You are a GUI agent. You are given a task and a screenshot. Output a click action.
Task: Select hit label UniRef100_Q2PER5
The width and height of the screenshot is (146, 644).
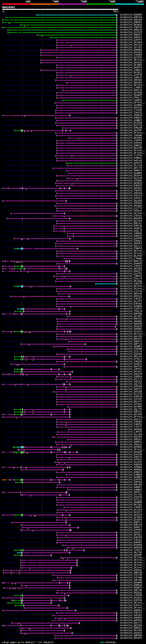coord(131,238)
